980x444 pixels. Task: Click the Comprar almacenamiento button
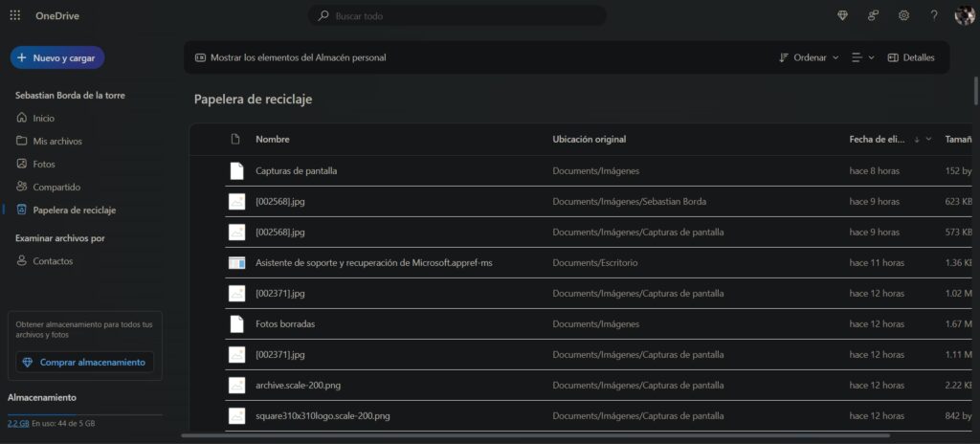click(84, 362)
